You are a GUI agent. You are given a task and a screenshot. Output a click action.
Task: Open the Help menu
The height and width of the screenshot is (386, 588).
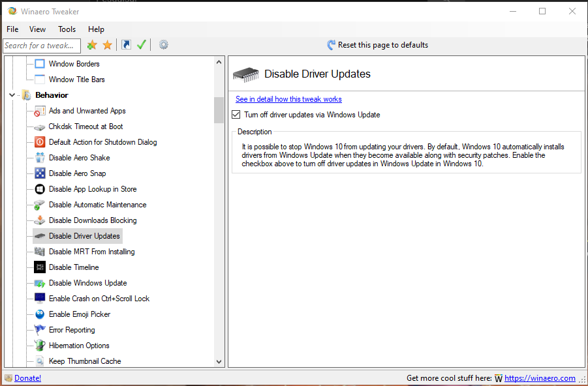click(96, 29)
